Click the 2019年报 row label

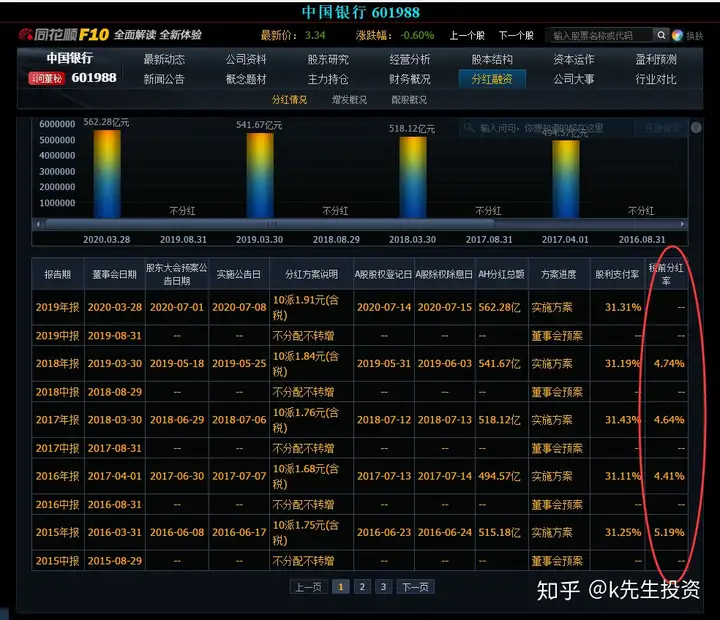click(57, 307)
